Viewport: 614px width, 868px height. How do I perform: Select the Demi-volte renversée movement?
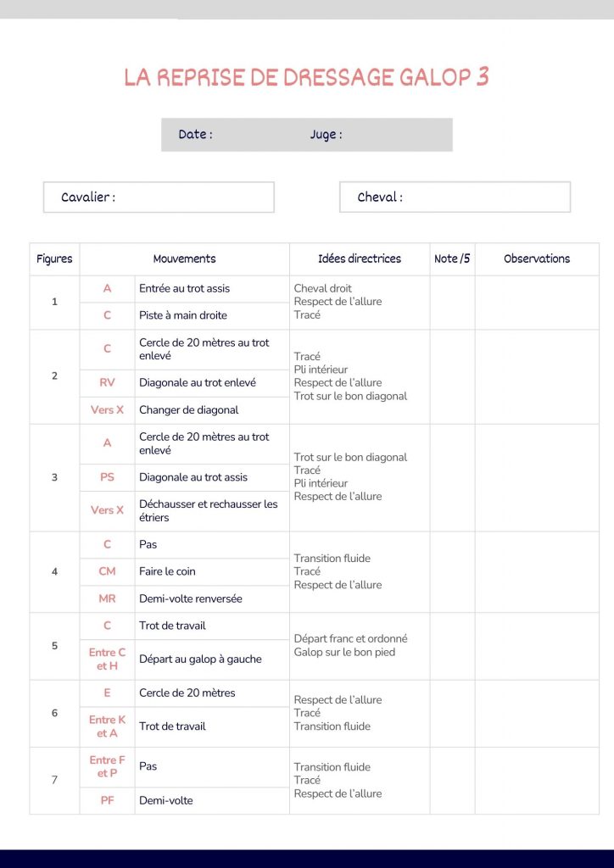pyautogui.click(x=191, y=598)
